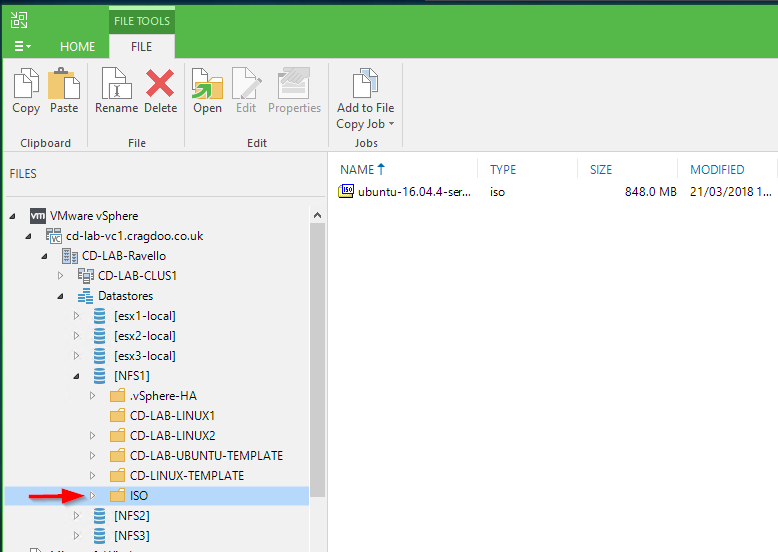The height and width of the screenshot is (552, 778).
Task: Expand the [NFS2] datastore
Action: pyautogui.click(x=76, y=515)
